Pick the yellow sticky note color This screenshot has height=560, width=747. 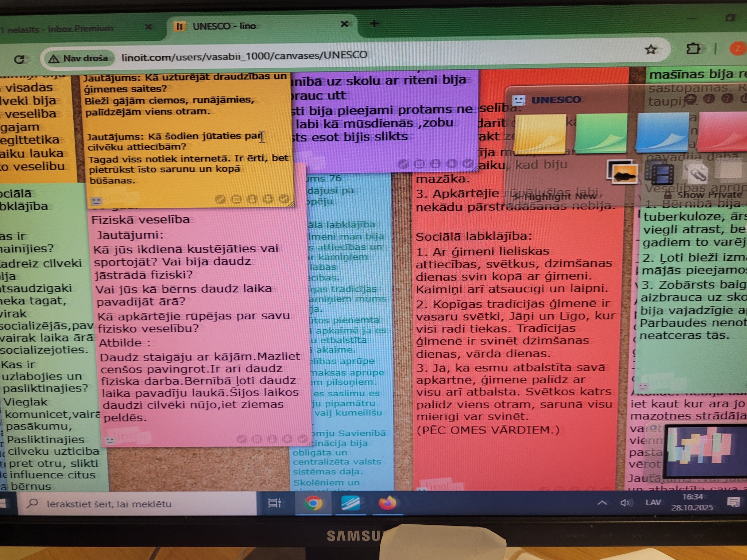pos(540,134)
